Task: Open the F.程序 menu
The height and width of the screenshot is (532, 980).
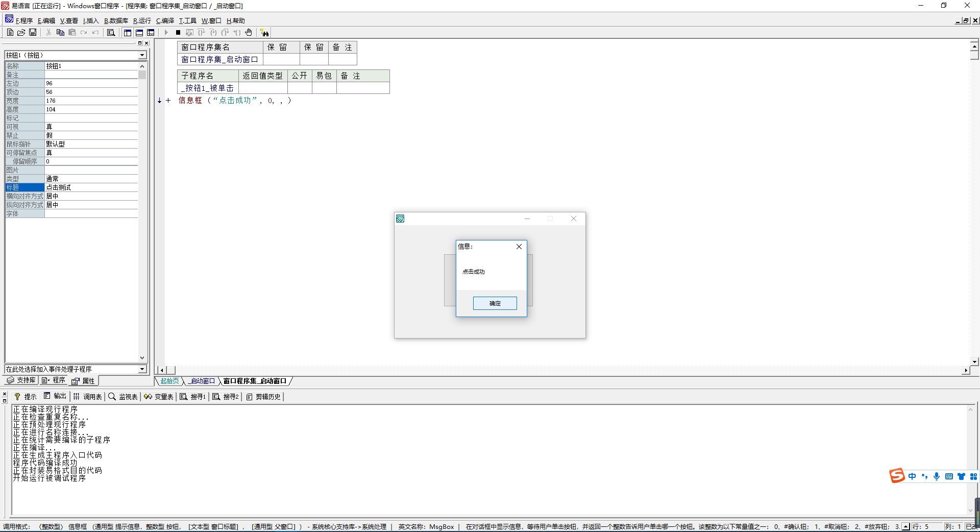Action: tap(24, 20)
